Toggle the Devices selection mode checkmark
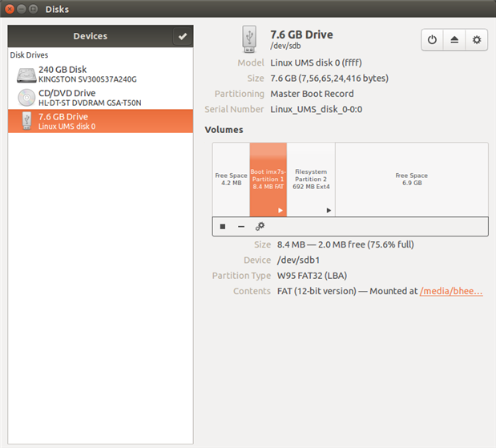Viewport: 496px width, 448px height. pyautogui.click(x=183, y=36)
